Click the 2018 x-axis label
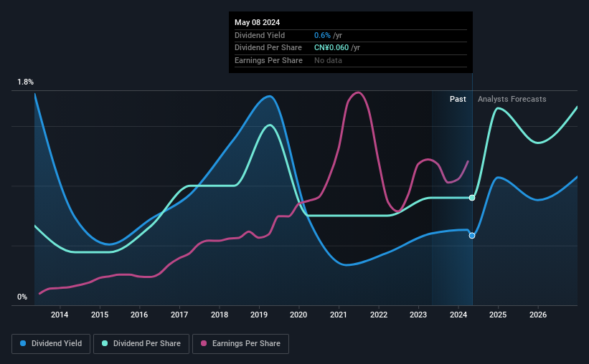This screenshot has width=589, height=364. (x=220, y=315)
